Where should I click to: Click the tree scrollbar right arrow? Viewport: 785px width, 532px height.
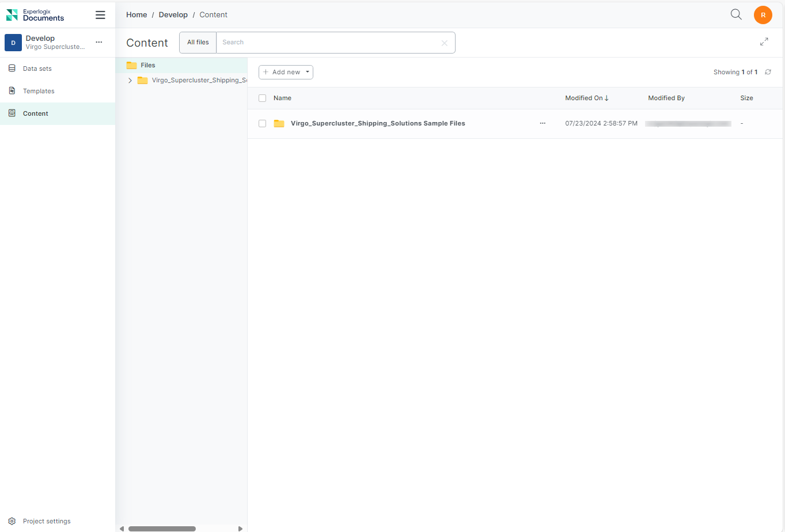241,529
